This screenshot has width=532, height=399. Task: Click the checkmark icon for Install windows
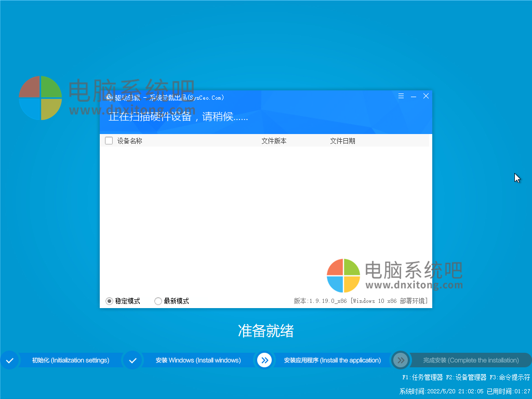coord(132,360)
